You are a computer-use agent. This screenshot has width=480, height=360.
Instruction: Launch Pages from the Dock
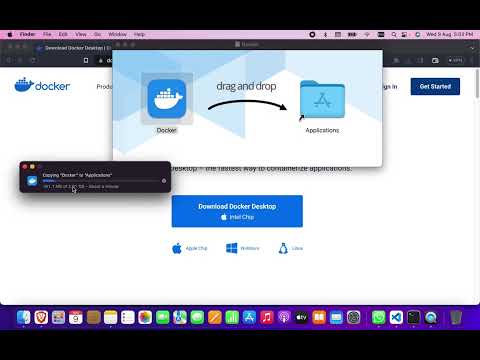click(214, 317)
